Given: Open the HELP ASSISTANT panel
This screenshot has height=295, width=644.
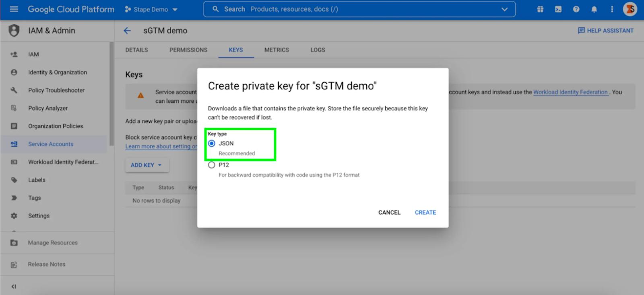Looking at the screenshot, I should [x=605, y=31].
